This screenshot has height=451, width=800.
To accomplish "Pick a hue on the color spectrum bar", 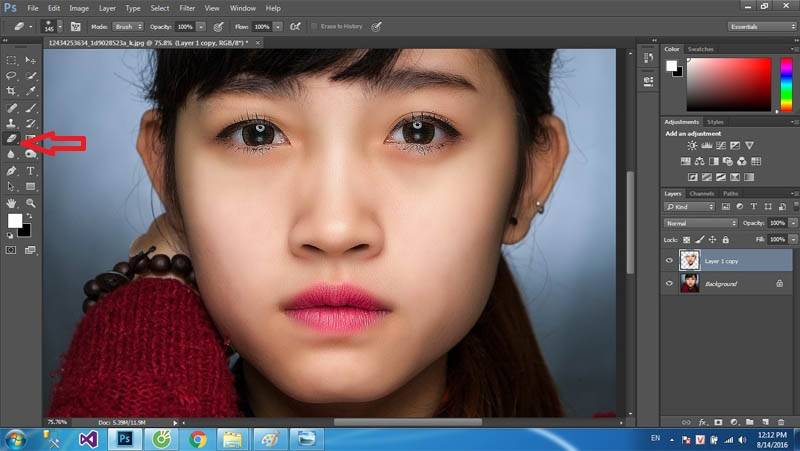I will 786,84.
